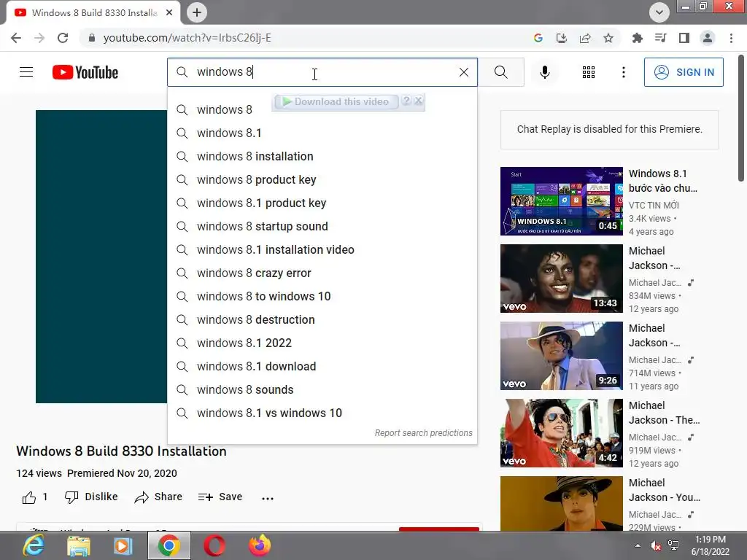Viewport: 747px width, 560px height.
Task: Open more actions ellipsis under the video
Action: point(268,498)
